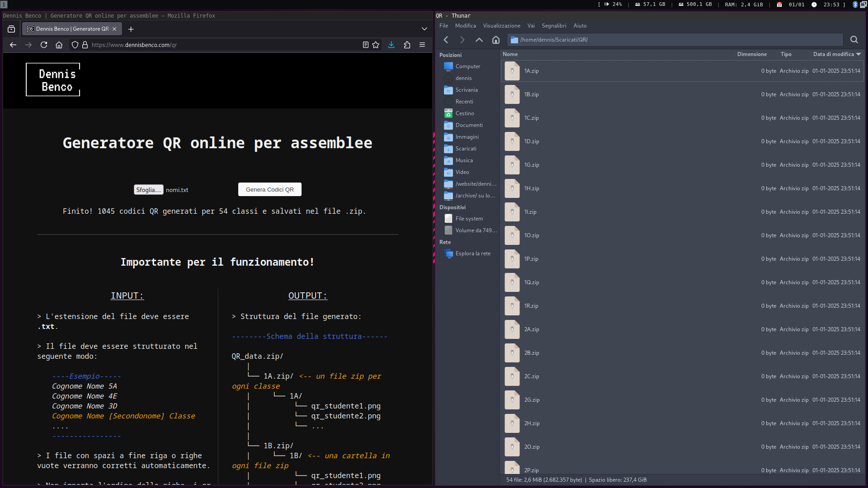Image resolution: width=868 pixels, height=488 pixels.
Task: Open Firefox recent tabs view icon
Action: click(11, 29)
